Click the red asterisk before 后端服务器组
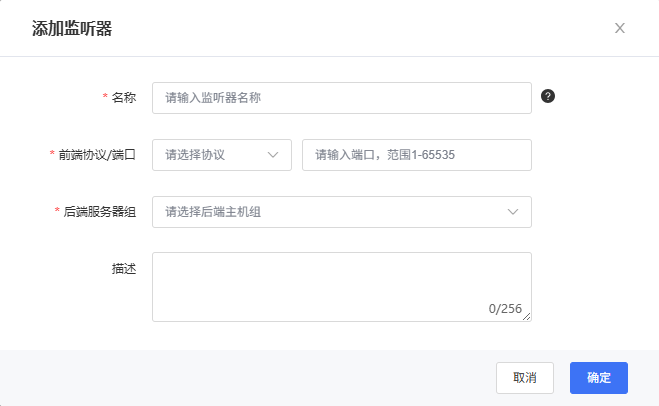The image size is (659, 406). (x=57, y=212)
